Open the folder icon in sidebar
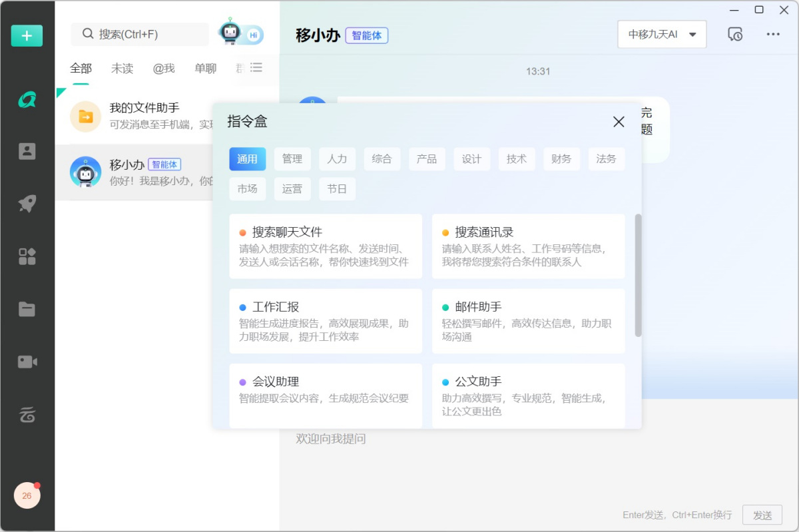 [x=27, y=309]
